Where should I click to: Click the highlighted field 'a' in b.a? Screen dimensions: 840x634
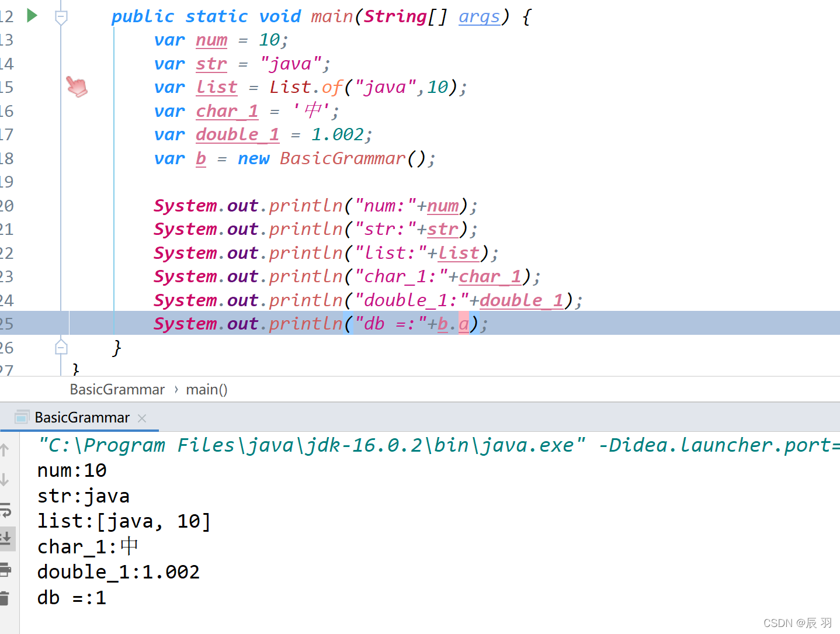point(464,324)
